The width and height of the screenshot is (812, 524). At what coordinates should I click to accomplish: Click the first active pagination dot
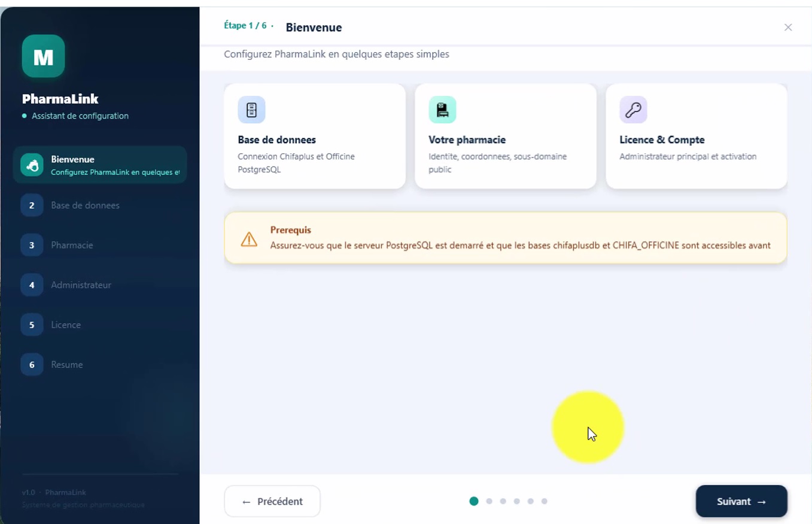(x=474, y=501)
